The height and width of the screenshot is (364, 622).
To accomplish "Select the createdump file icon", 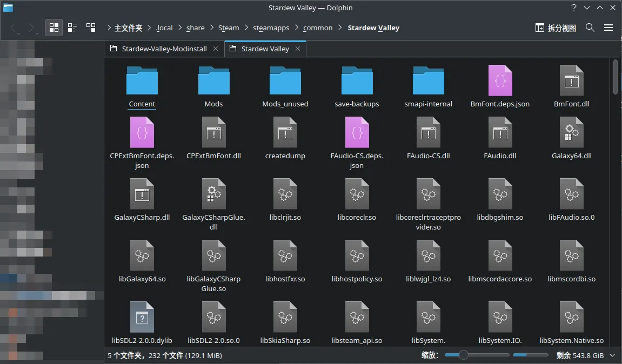I will click(x=285, y=133).
